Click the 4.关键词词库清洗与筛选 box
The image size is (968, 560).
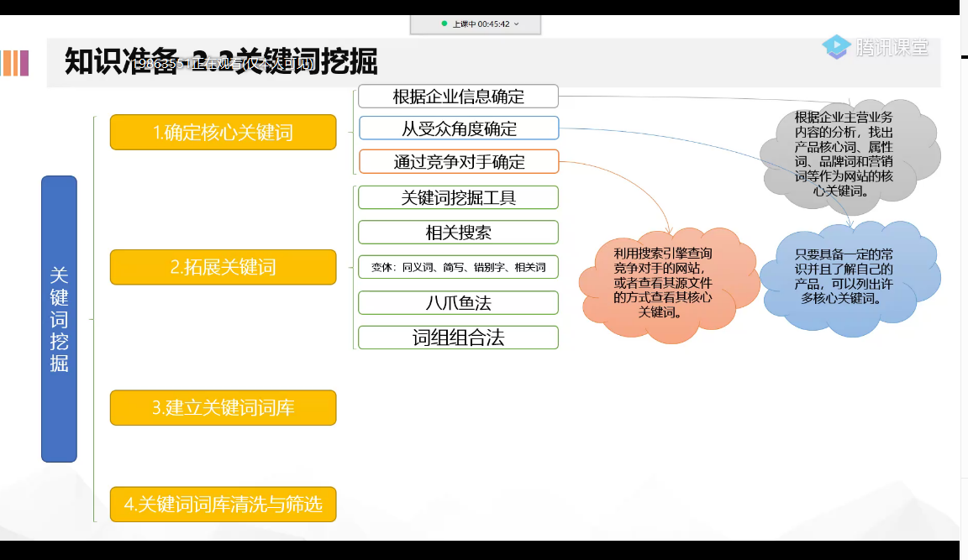pos(223,505)
